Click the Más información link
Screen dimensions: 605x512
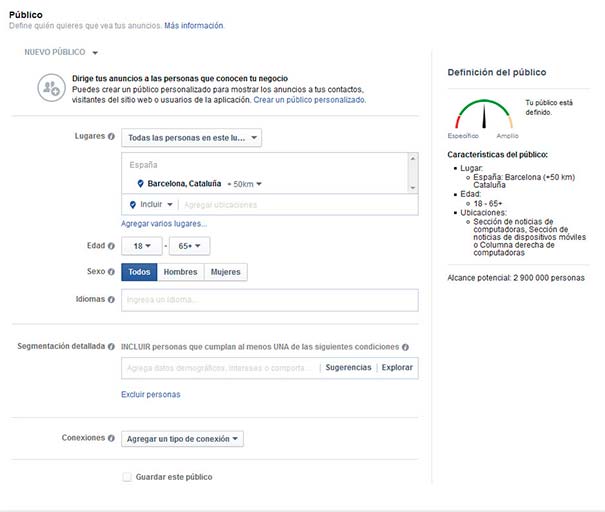click(194, 25)
